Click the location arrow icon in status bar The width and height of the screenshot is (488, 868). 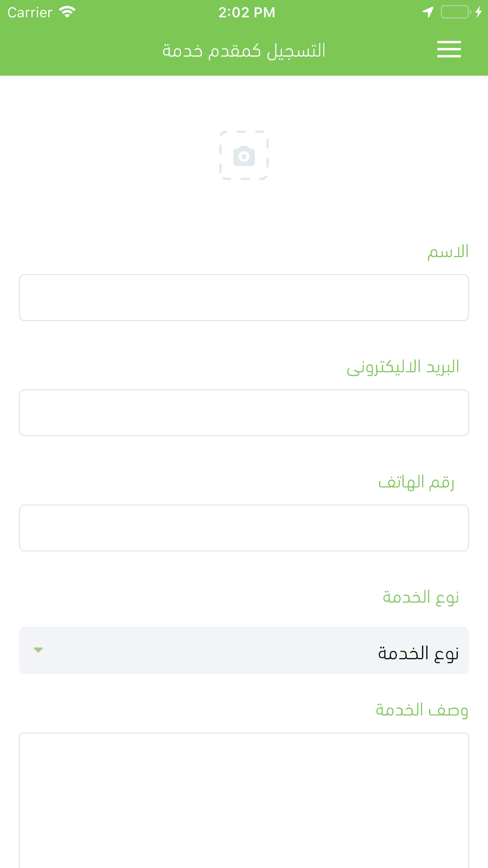428,12
